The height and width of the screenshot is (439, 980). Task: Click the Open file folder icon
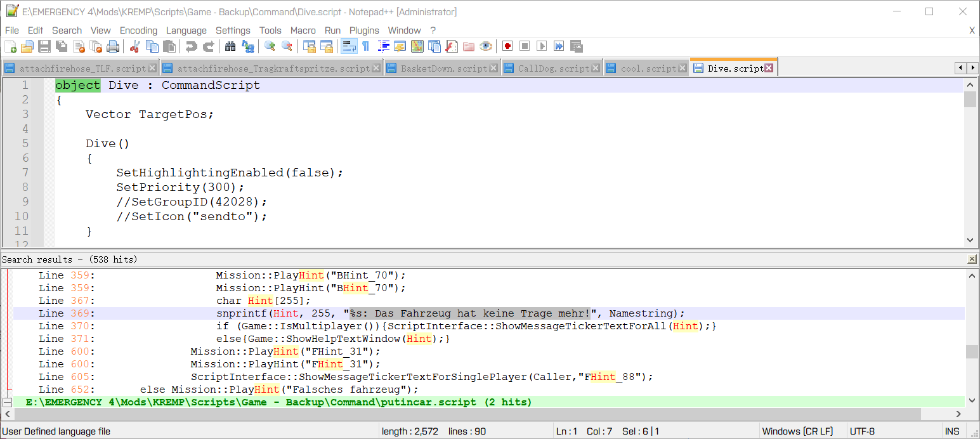pyautogui.click(x=27, y=46)
